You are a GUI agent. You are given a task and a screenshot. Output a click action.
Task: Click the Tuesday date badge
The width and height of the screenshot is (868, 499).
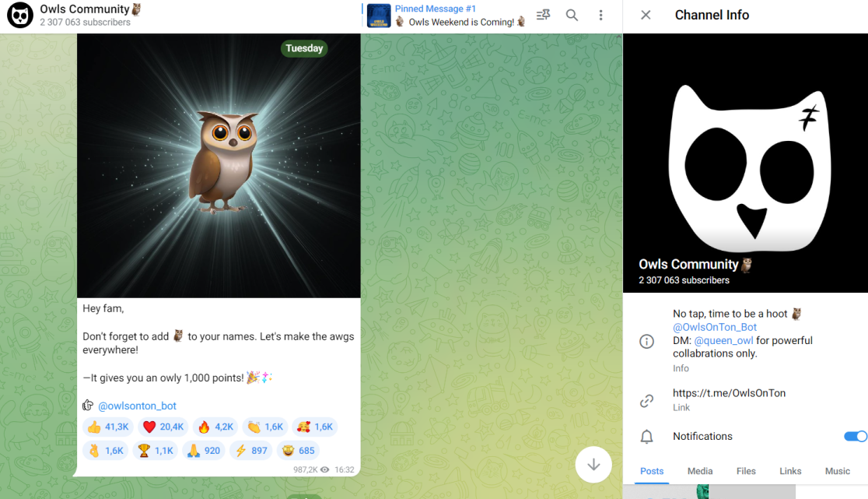pyautogui.click(x=304, y=48)
